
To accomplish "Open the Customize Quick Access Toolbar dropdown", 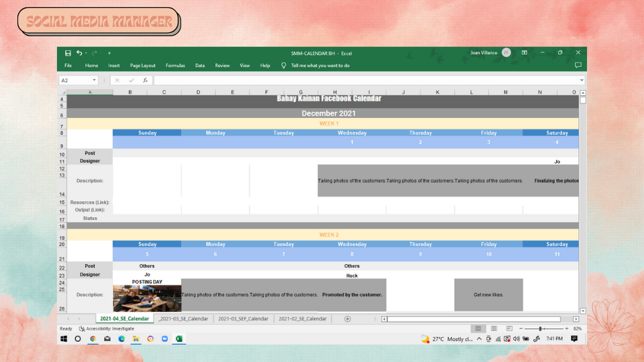I will point(109,53).
